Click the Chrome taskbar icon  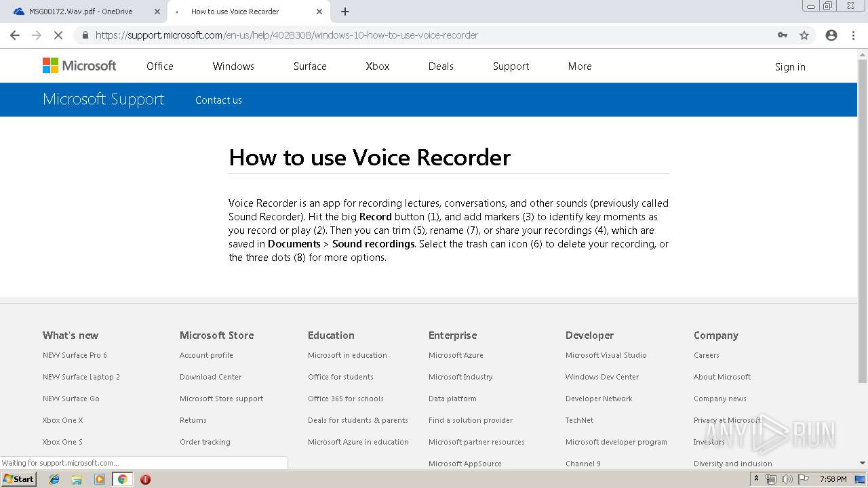tap(122, 479)
